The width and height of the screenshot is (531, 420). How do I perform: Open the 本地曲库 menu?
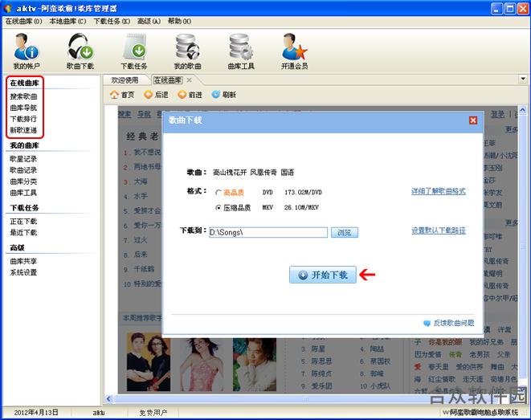(67, 22)
